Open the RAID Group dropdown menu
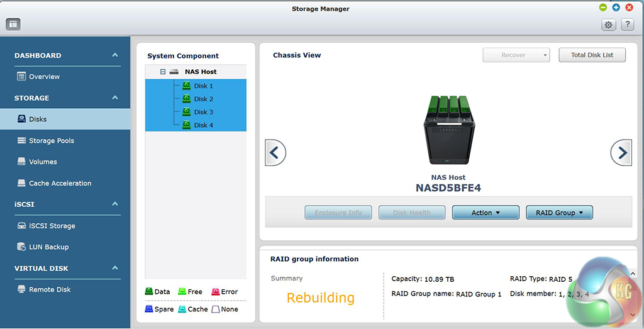 (559, 213)
